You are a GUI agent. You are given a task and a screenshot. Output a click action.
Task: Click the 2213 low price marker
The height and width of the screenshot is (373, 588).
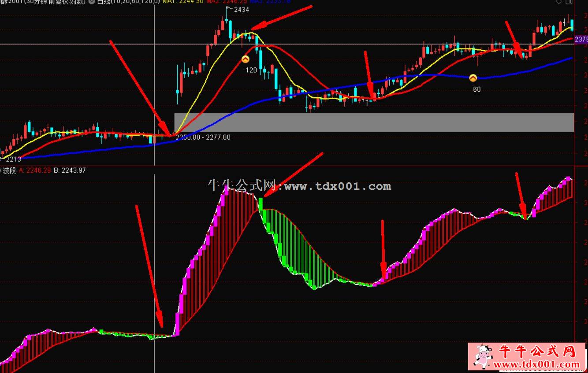(12, 159)
